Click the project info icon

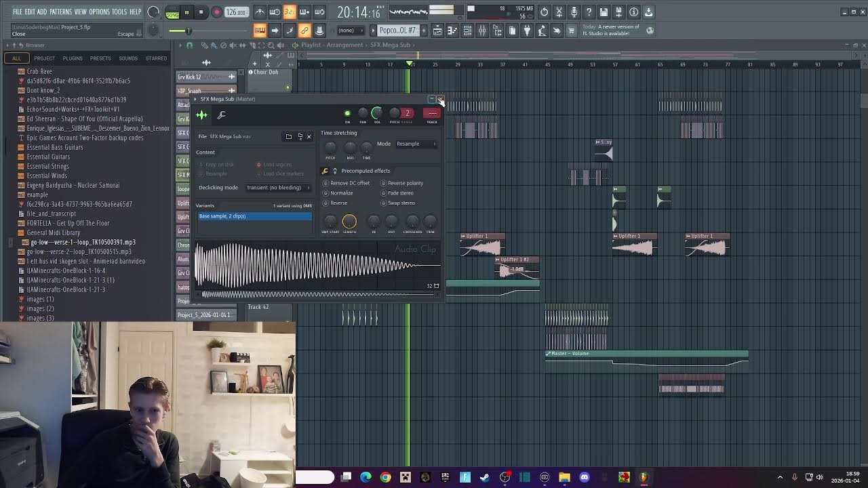pyautogui.click(x=633, y=12)
